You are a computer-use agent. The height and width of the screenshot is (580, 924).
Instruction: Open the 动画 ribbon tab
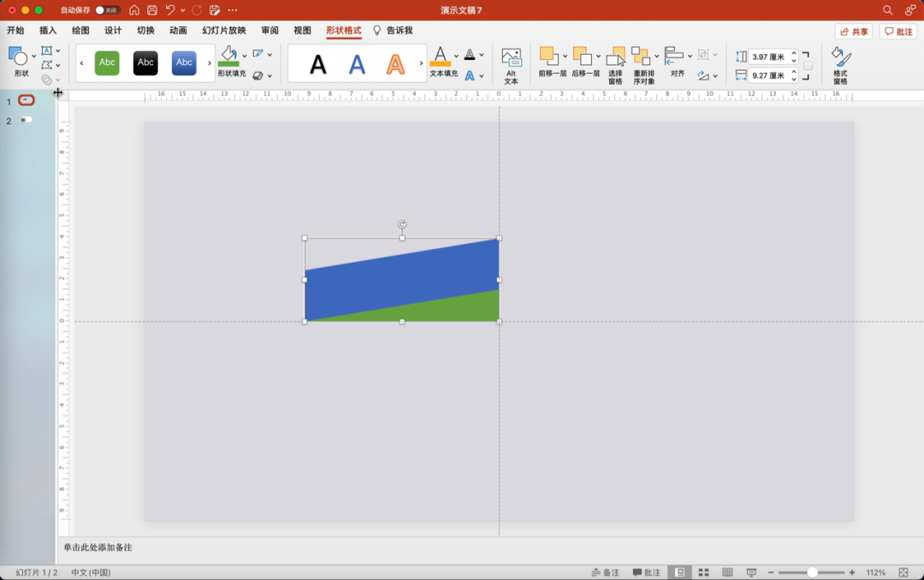[178, 30]
